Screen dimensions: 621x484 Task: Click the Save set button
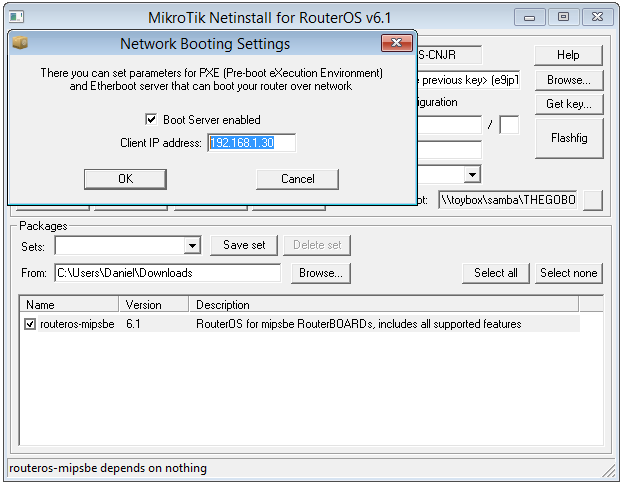pyautogui.click(x=244, y=245)
